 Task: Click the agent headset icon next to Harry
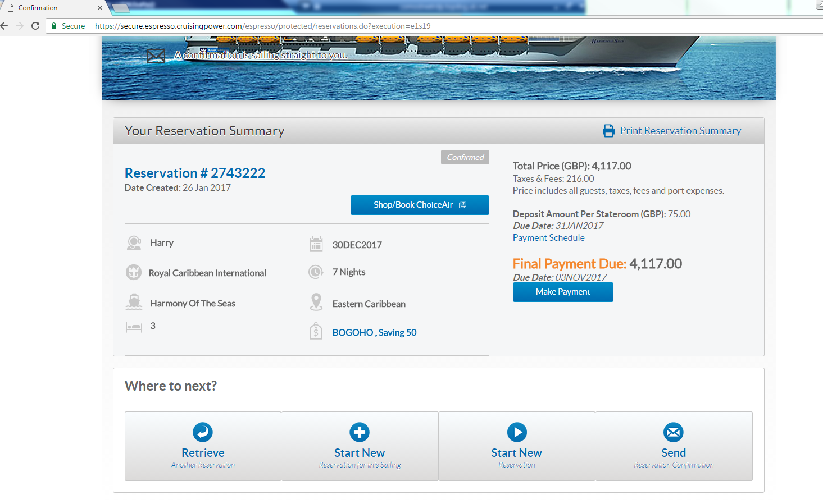tap(134, 243)
